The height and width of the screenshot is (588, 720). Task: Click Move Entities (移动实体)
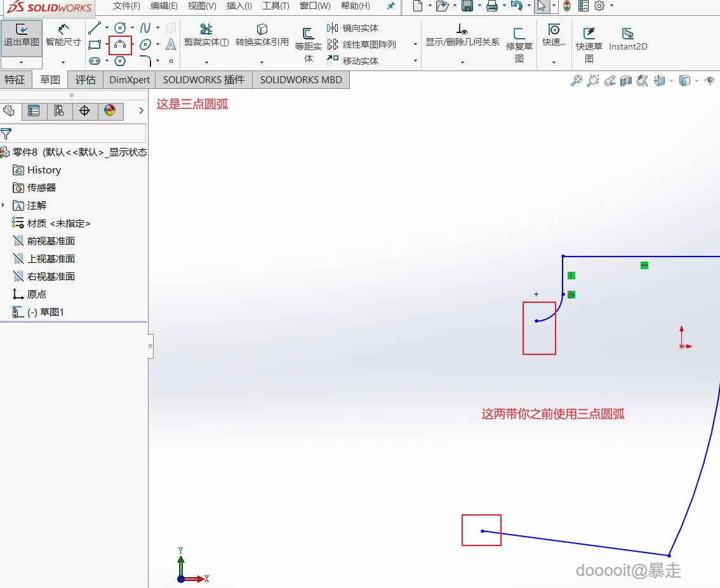pos(352,60)
